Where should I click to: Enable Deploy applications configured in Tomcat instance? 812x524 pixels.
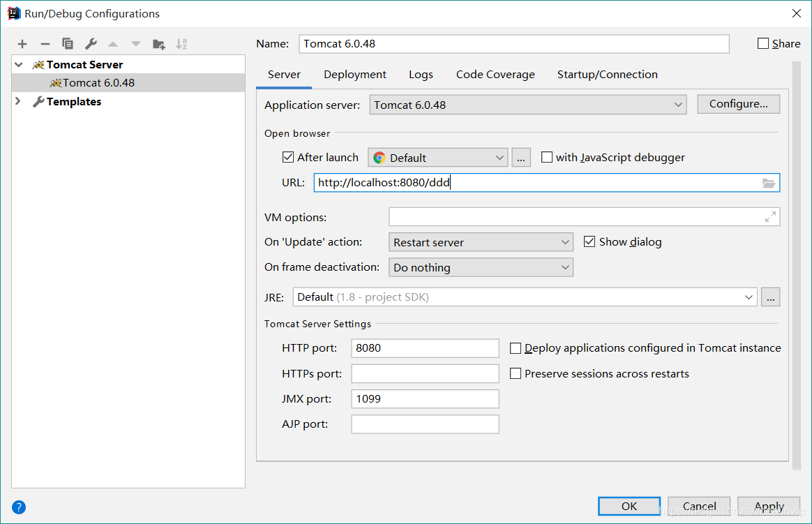pyautogui.click(x=516, y=348)
